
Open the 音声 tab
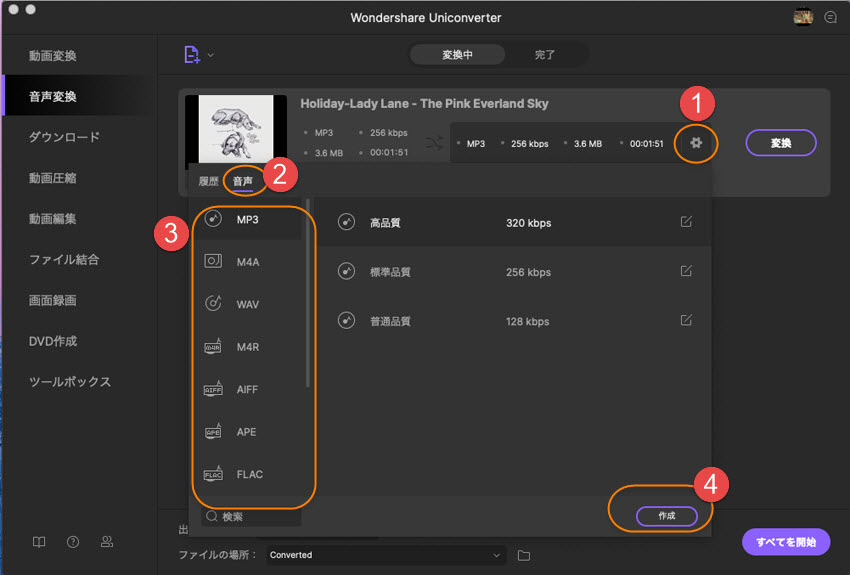[x=243, y=181]
